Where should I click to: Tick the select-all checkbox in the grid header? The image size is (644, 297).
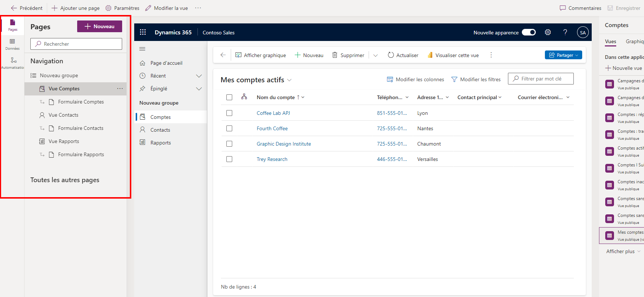coord(229,97)
